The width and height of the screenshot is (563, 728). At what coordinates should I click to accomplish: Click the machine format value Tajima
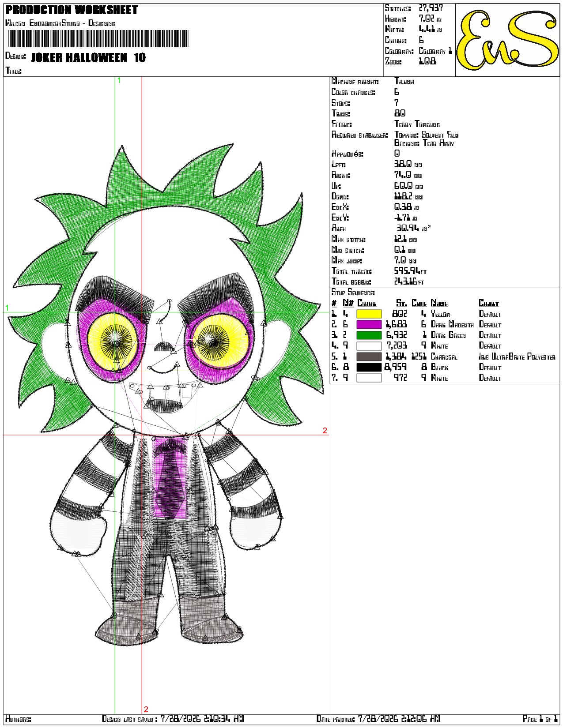(404, 82)
